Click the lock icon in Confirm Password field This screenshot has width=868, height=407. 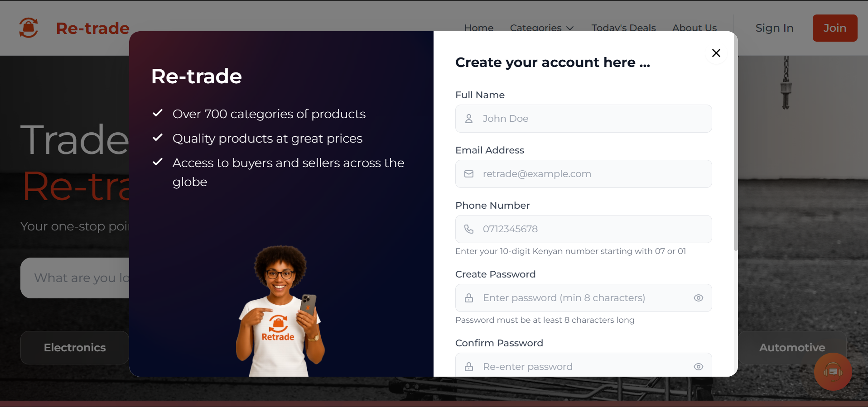pos(469,367)
